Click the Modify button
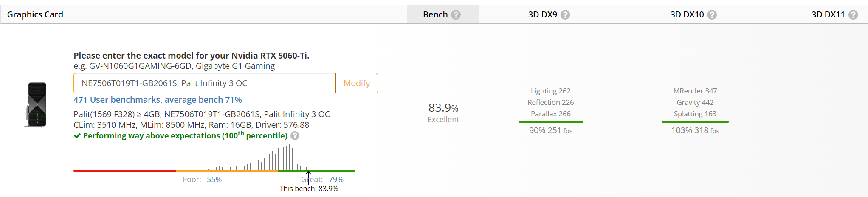 coord(357,83)
